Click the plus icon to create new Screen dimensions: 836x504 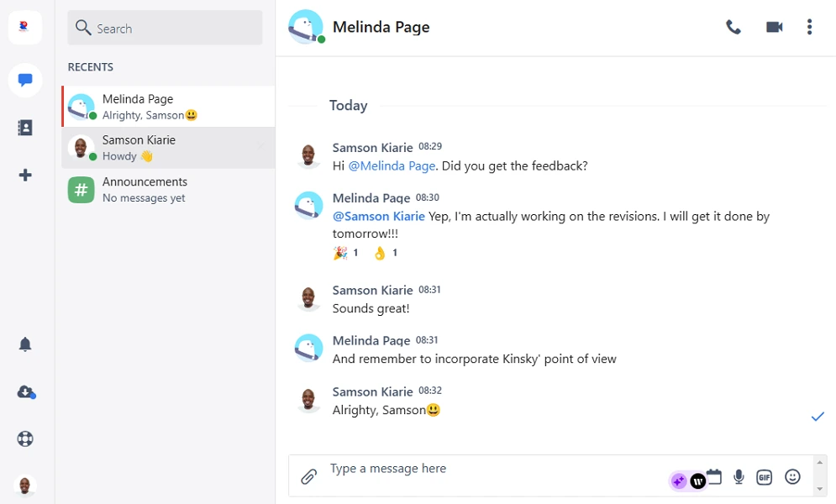(25, 175)
